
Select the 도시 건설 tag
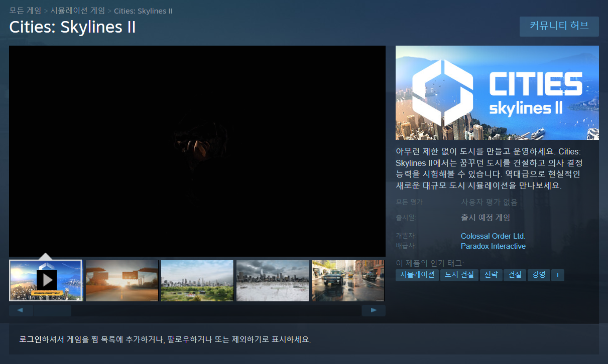tap(459, 275)
